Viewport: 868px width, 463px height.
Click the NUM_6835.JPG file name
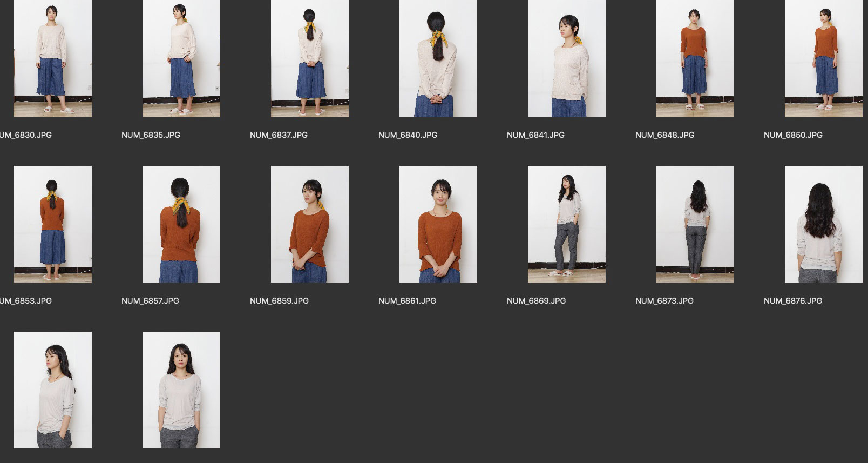coord(151,135)
